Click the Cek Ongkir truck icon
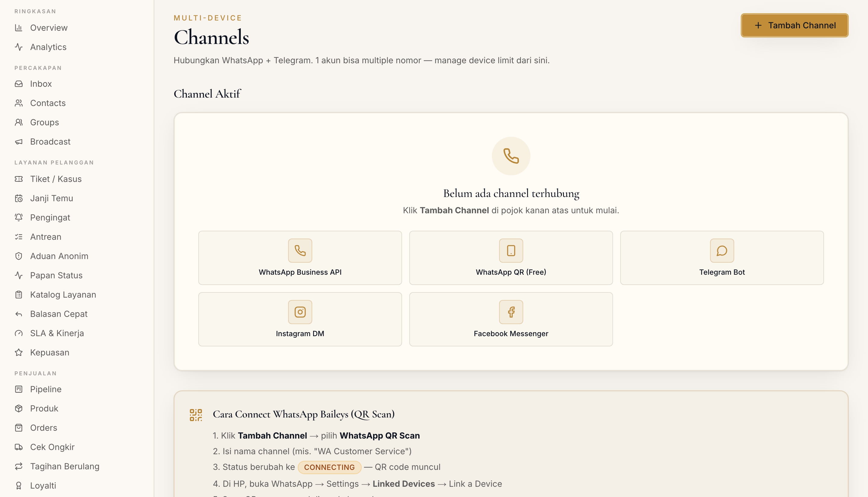Screen dimensions: 868x497 coord(19,447)
